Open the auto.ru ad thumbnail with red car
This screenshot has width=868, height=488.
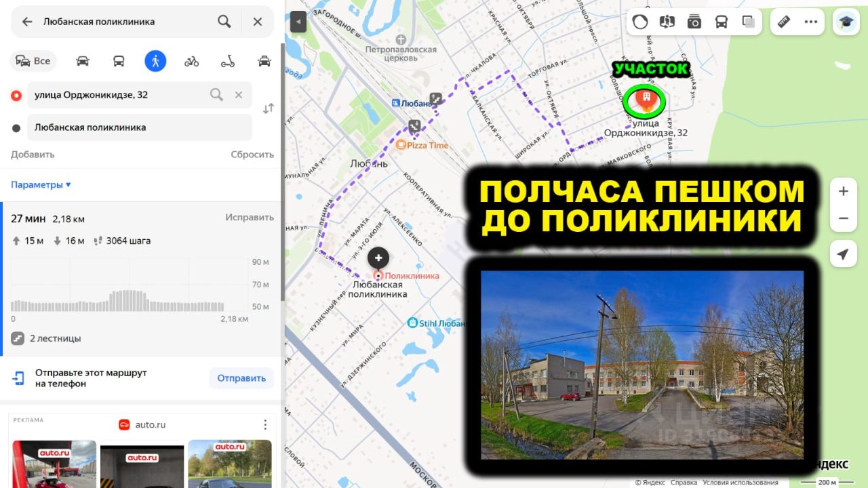pyautogui.click(x=54, y=464)
